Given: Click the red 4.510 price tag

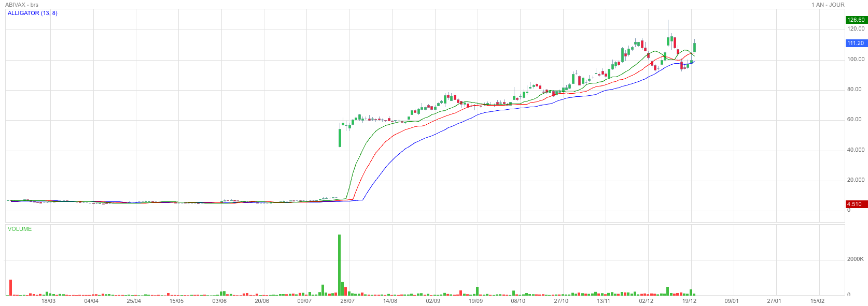Looking at the screenshot, I should [856, 205].
